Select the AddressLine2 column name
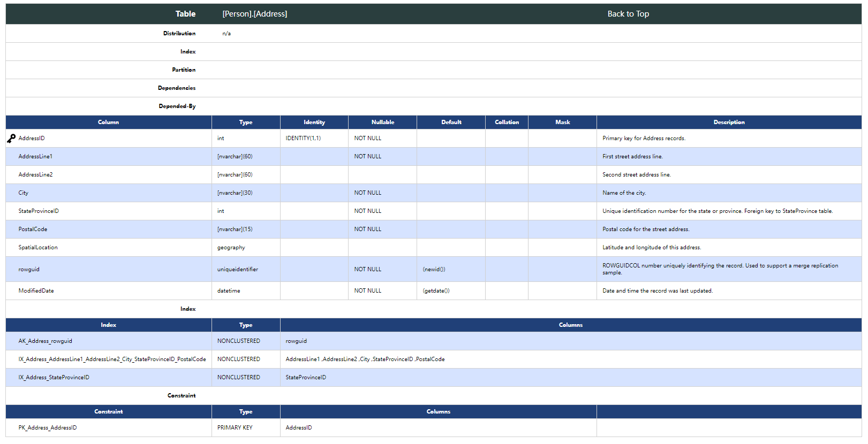Screen dimensions: 868x444 pyautogui.click(x=35, y=175)
